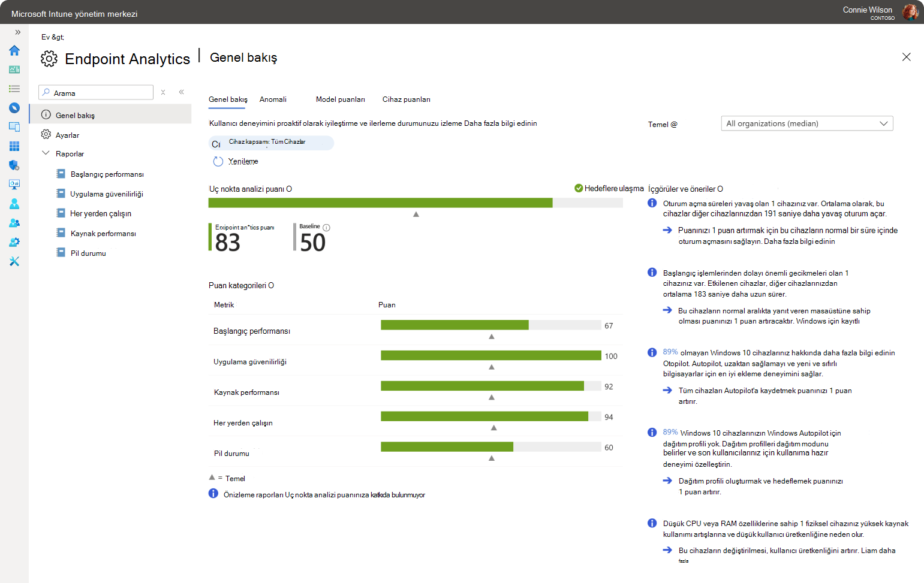
Task: Open the Endpoint security shield icon
Action: (14, 165)
